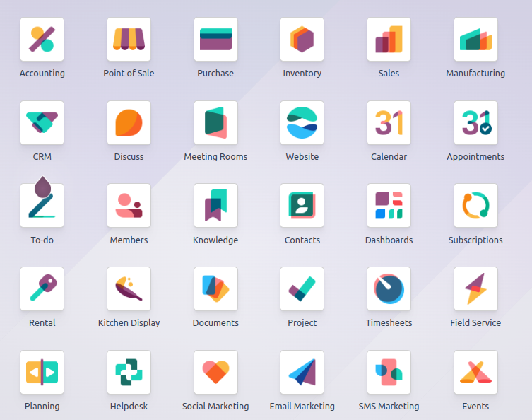The image size is (532, 420).
Task: Open the Subscriptions app
Action: (x=475, y=206)
